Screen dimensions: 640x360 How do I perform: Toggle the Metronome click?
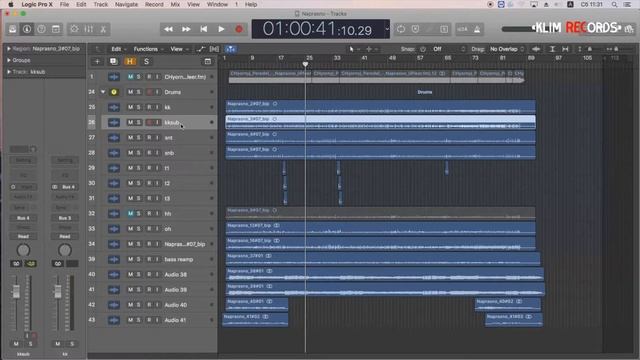pyautogui.click(x=477, y=29)
